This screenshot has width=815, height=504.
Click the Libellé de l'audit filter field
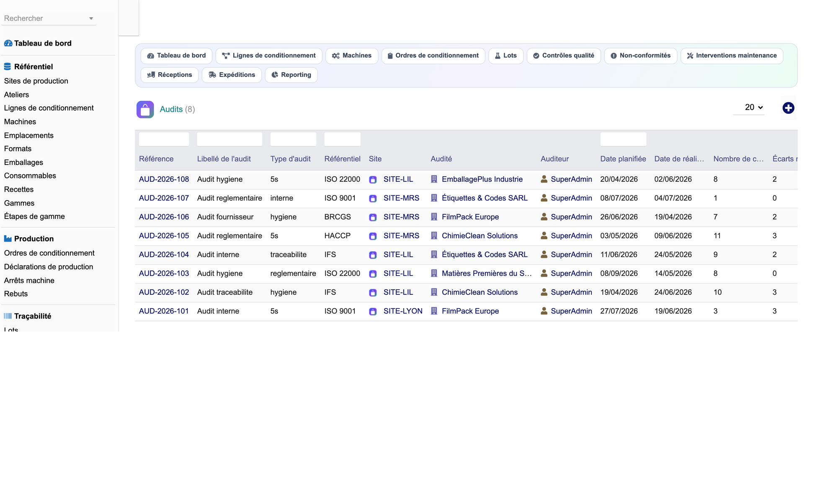(230, 139)
